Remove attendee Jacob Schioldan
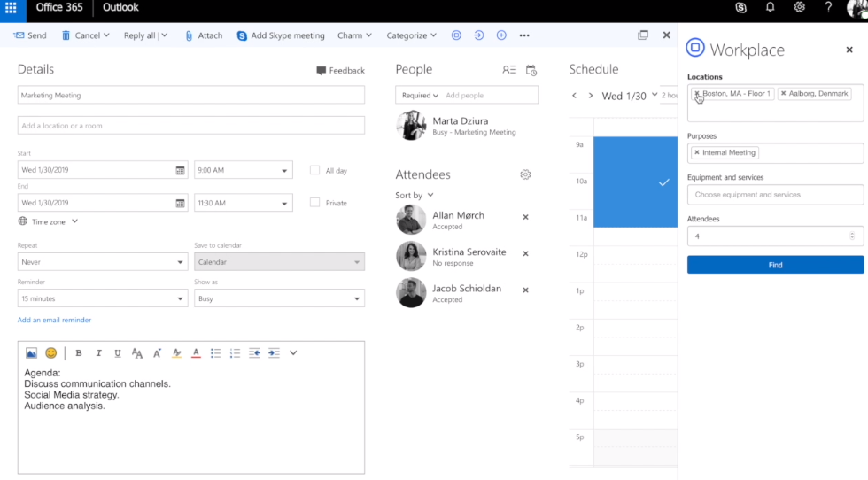The height and width of the screenshot is (480, 868). [525, 290]
